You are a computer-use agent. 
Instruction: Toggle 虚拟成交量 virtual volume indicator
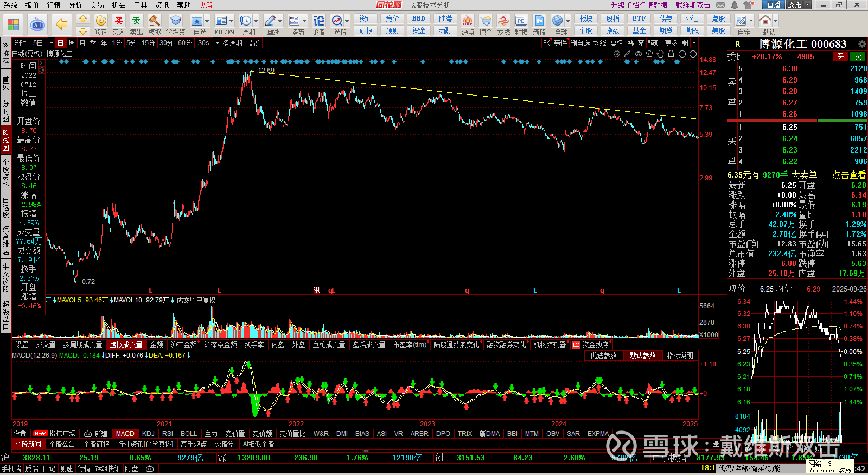[126, 345]
